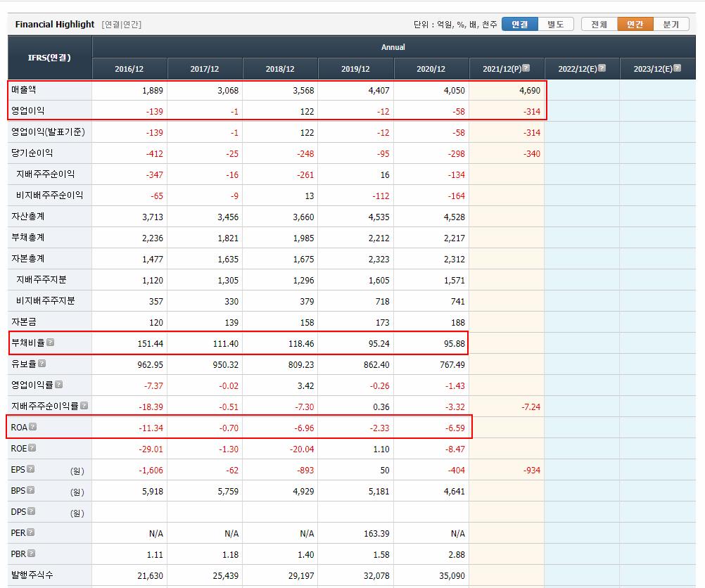Click the 자산총계 row label

click(28, 216)
